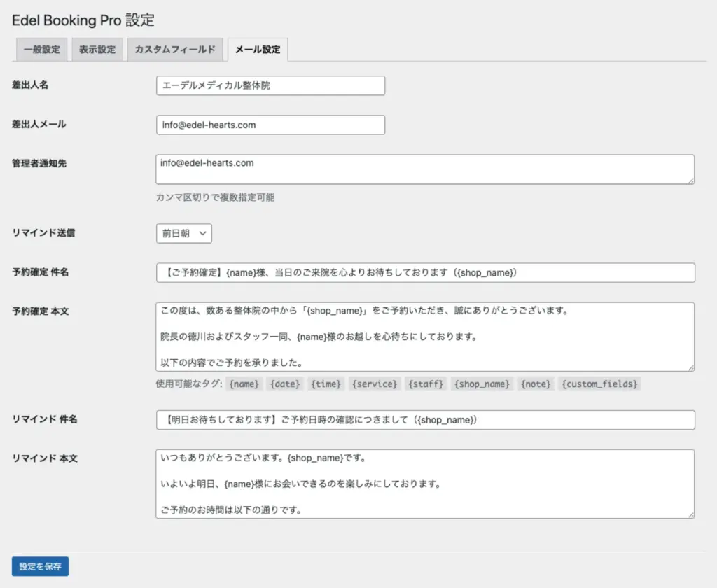The height and width of the screenshot is (588, 717).
Task: Click the {shop_name} tag chip
Action: (482, 384)
